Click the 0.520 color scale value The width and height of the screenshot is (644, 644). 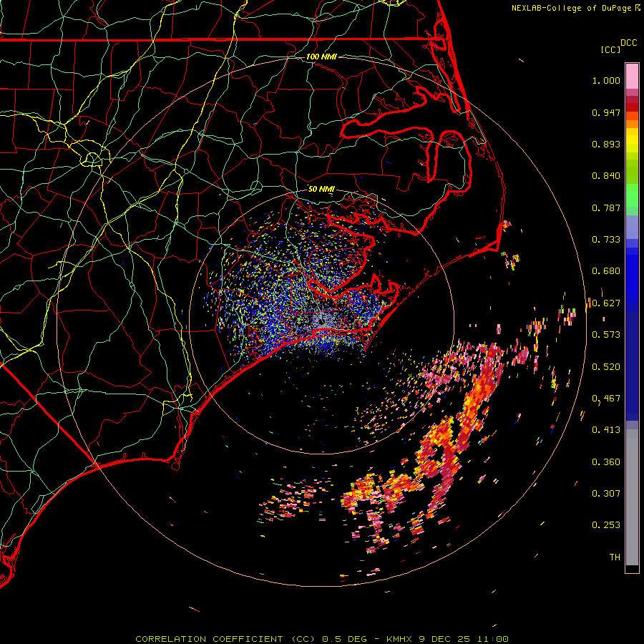tap(606, 367)
